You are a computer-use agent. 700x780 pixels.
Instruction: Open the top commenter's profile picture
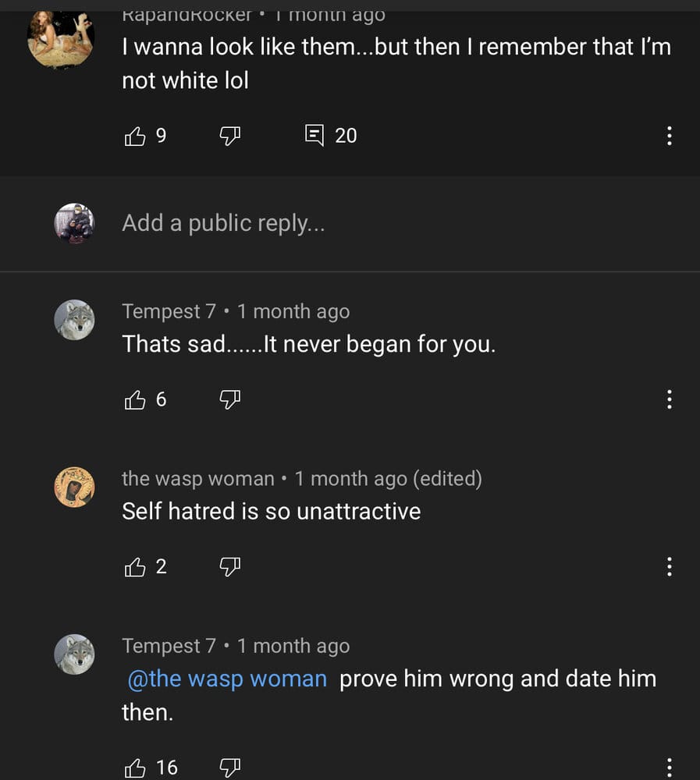tap(60, 39)
